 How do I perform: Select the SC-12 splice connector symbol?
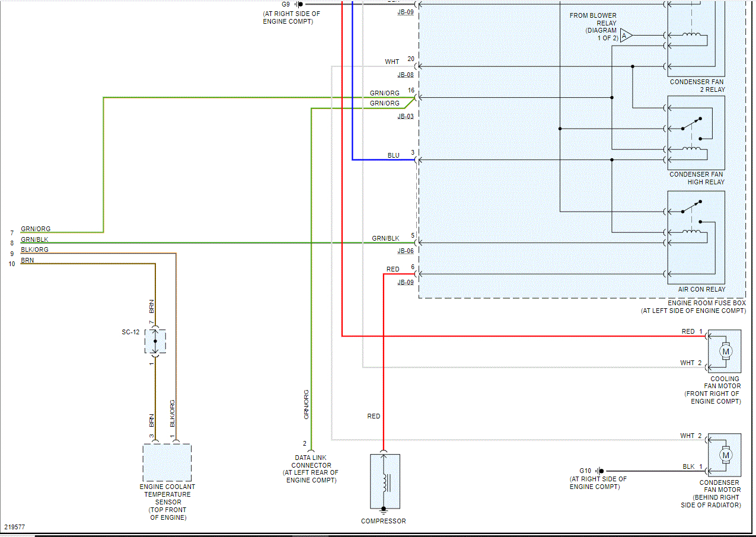(155, 341)
